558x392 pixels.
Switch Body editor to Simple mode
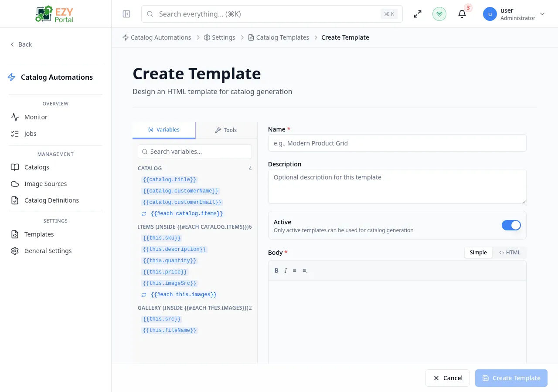coord(478,253)
